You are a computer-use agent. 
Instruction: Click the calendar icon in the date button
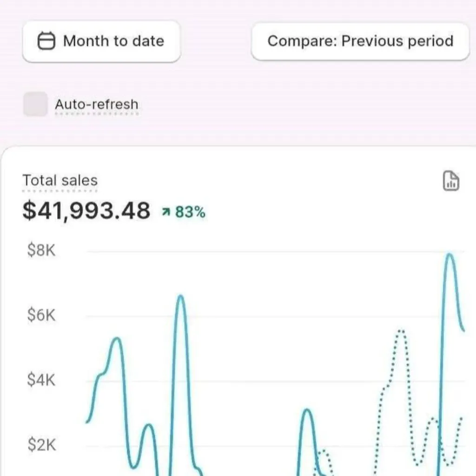pos(46,41)
